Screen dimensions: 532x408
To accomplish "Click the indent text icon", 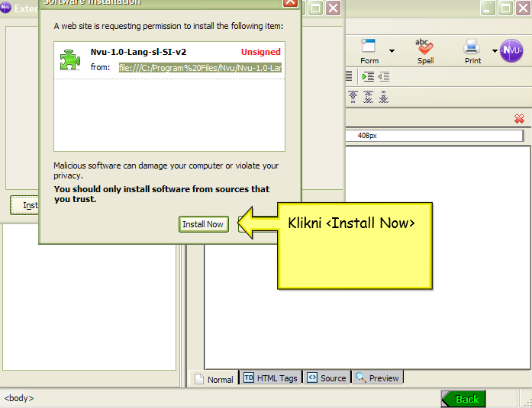I will tap(368, 76).
